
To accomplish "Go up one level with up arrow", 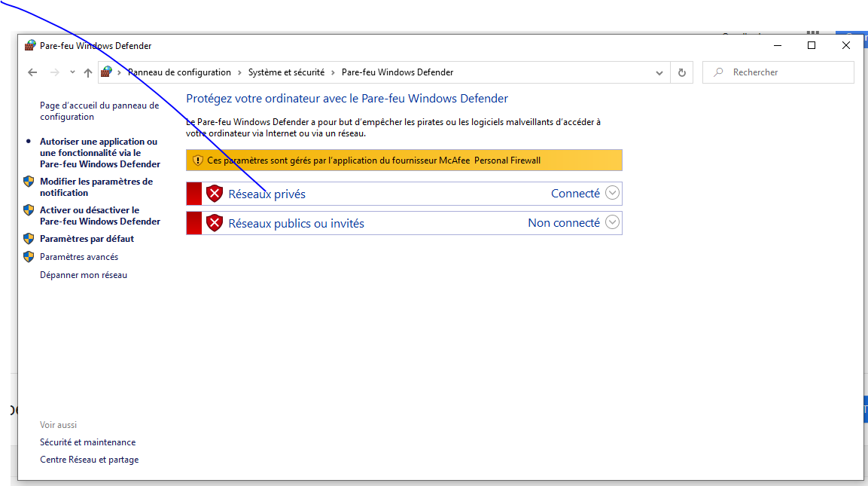I will pyautogui.click(x=87, y=72).
